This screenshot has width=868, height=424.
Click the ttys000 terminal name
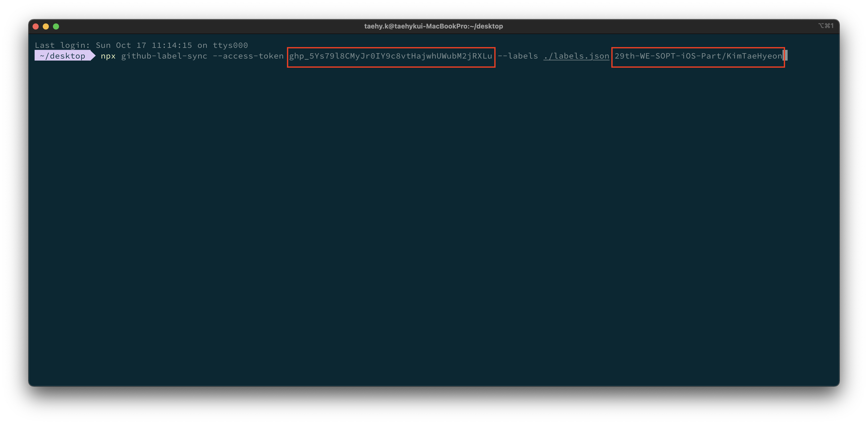click(230, 45)
